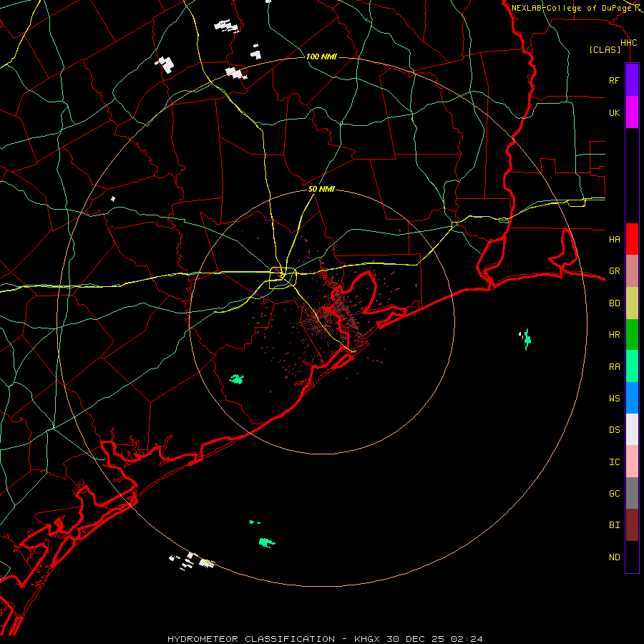Click the ND legend label

[x=614, y=557]
